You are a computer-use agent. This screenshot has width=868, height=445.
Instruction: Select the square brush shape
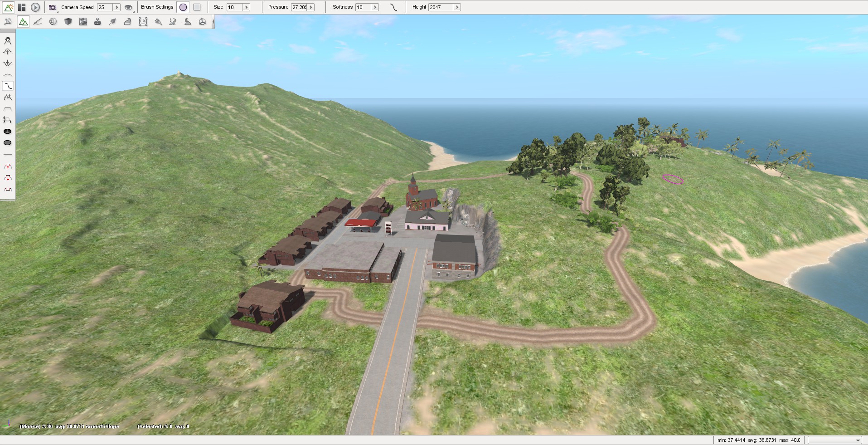[197, 7]
